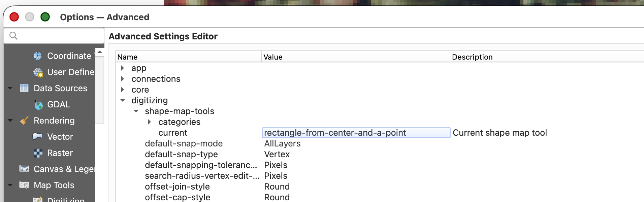Image resolution: width=644 pixels, height=202 pixels.
Task: Click the User Defined CRS icon
Action: 38,72
